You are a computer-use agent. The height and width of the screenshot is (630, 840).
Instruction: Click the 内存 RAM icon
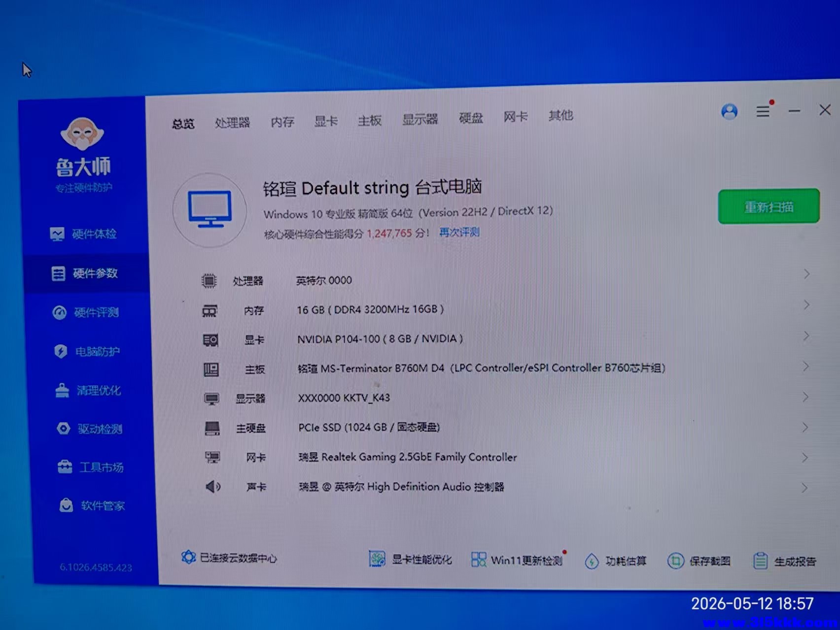[x=210, y=311]
